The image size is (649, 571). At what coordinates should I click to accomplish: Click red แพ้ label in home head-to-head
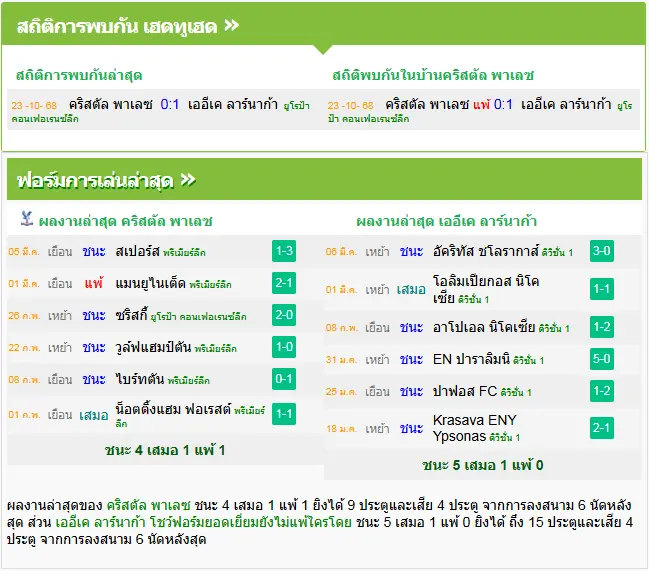pos(481,104)
